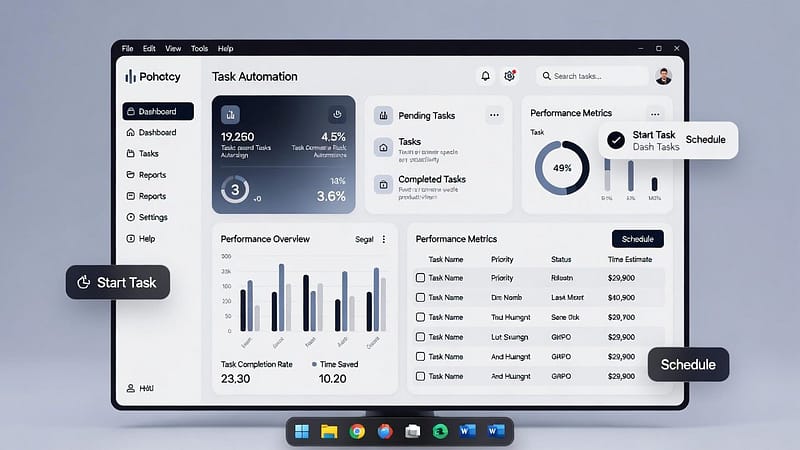The width and height of the screenshot is (800, 450).
Task: Click the Completed Tasks heading
Action: coord(432,179)
